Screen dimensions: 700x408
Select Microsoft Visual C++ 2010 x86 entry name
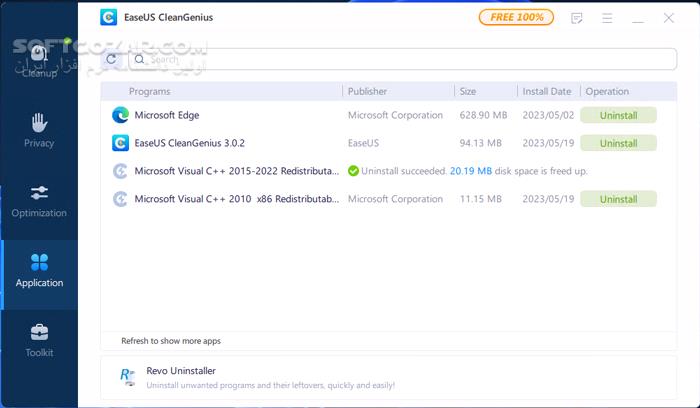click(237, 199)
